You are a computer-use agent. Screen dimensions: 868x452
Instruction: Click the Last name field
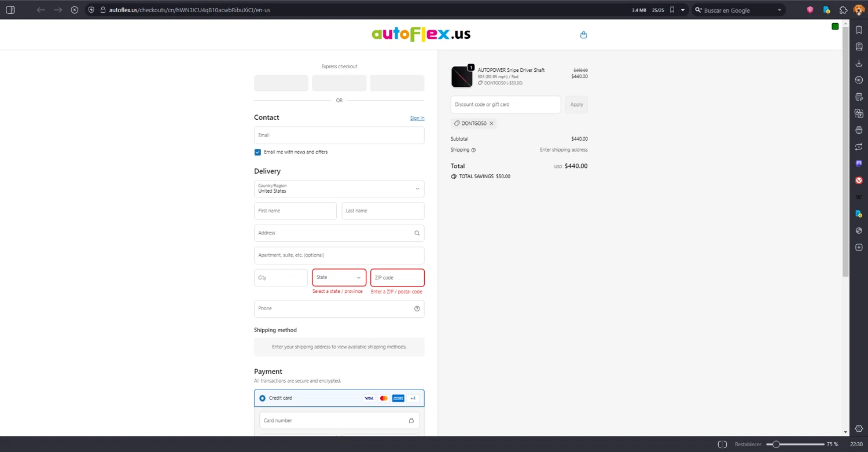coord(383,211)
